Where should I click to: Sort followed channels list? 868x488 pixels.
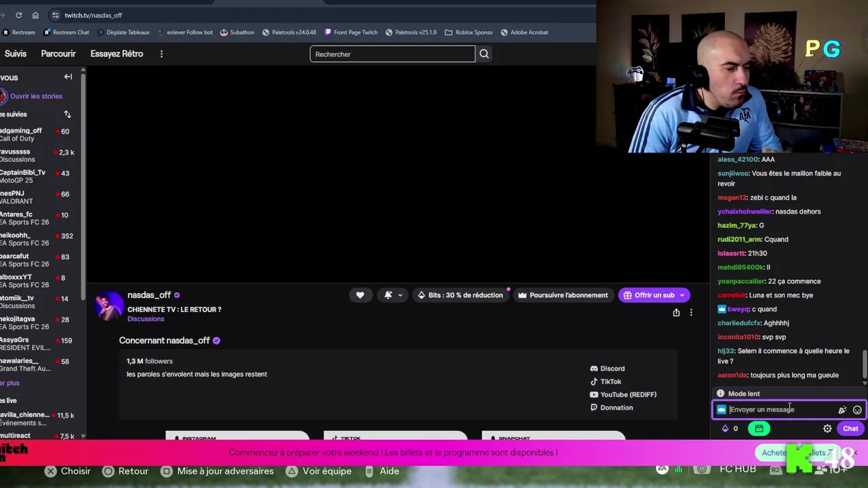(x=67, y=114)
